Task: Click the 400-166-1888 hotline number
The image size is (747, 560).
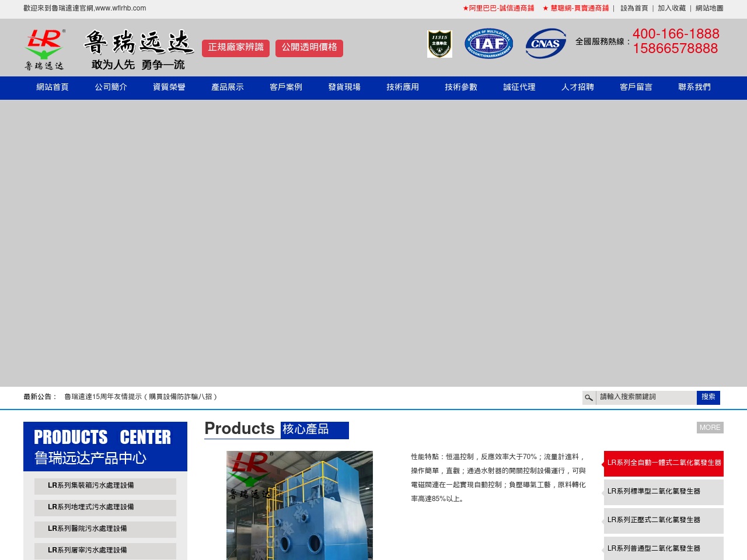Action: (x=676, y=34)
